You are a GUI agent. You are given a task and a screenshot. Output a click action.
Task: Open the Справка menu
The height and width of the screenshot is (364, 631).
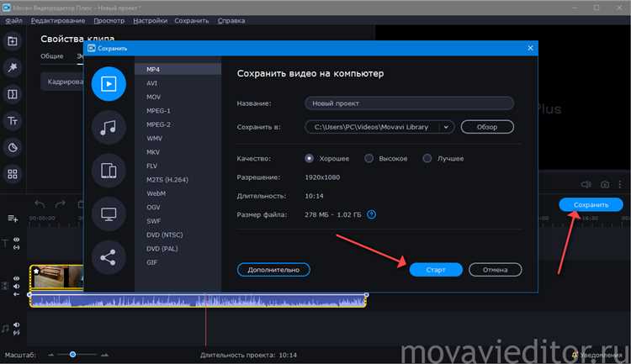click(231, 20)
